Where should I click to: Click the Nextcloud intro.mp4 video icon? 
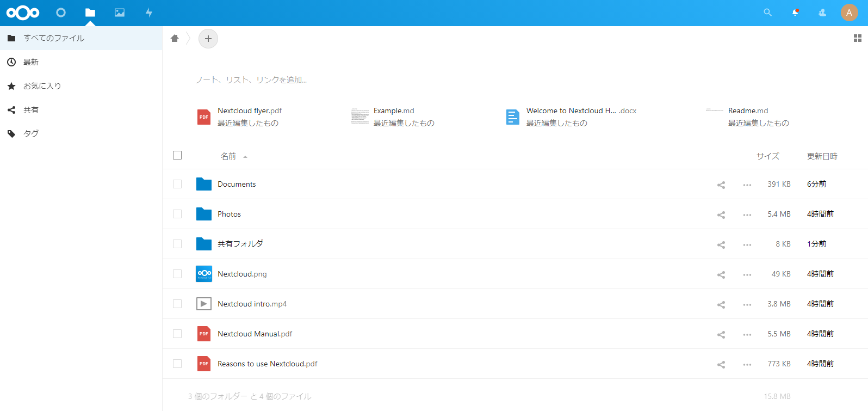tap(204, 304)
